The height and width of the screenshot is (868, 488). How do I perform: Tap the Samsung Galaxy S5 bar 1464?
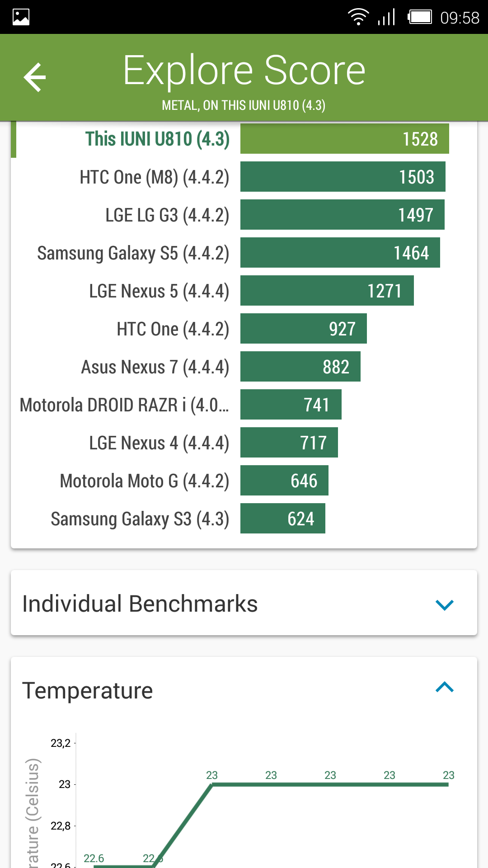340,253
